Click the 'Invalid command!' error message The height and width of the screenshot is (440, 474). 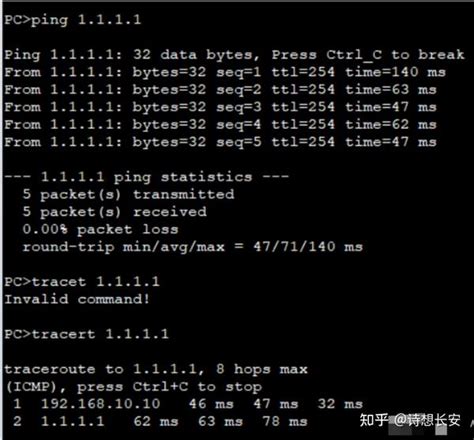click(77, 299)
